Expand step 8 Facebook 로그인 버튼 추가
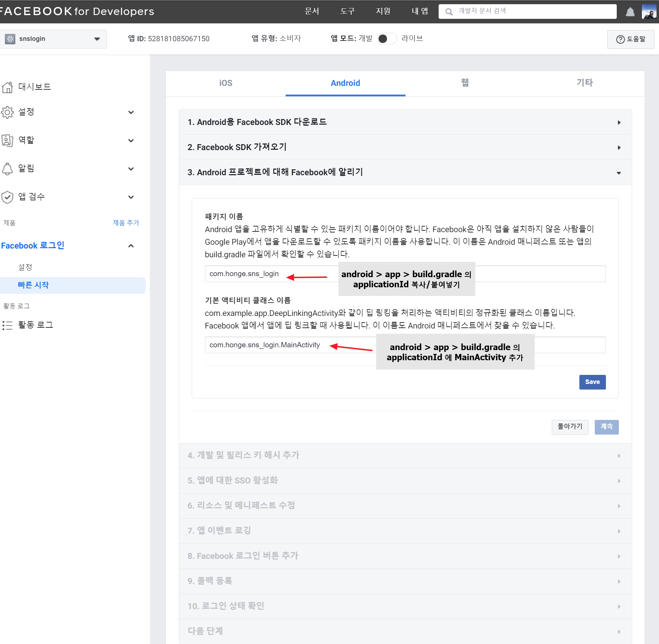The height and width of the screenshot is (644, 659). tap(405, 556)
